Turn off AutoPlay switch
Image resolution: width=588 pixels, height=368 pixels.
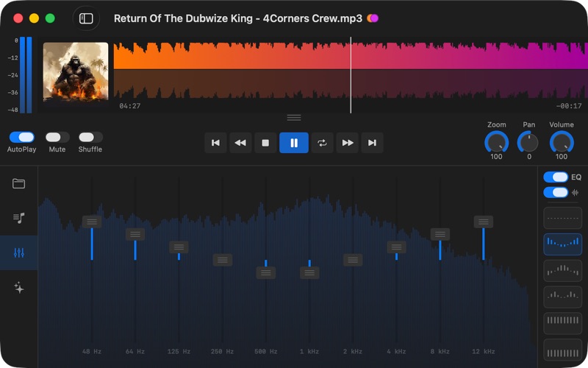coord(22,137)
